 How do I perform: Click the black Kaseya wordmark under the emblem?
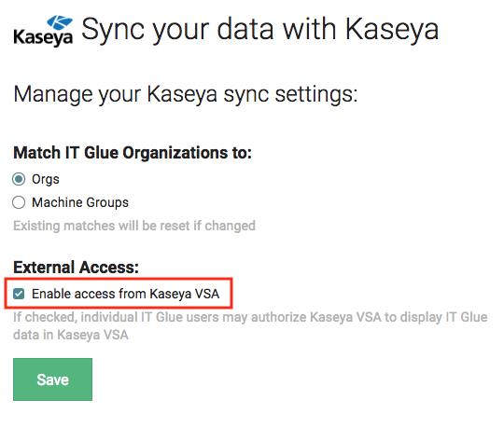coord(43,38)
